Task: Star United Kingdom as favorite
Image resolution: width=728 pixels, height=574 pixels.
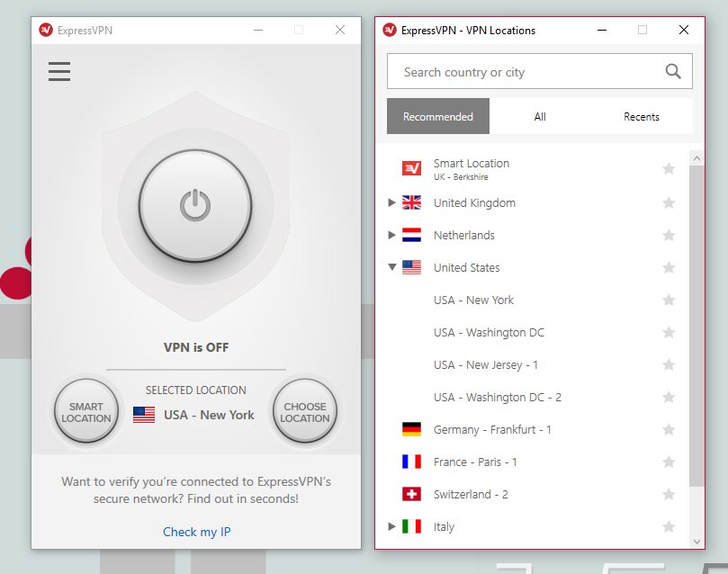Action: [669, 202]
